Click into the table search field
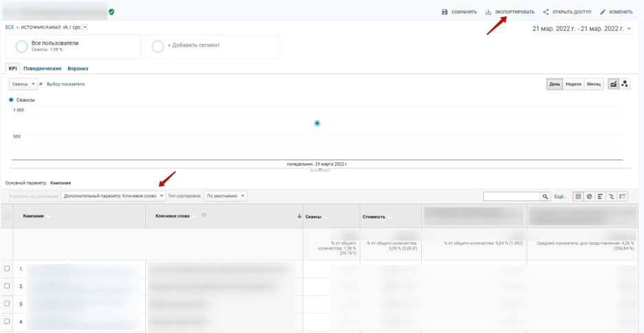The image size is (644, 333). pyautogui.click(x=511, y=197)
